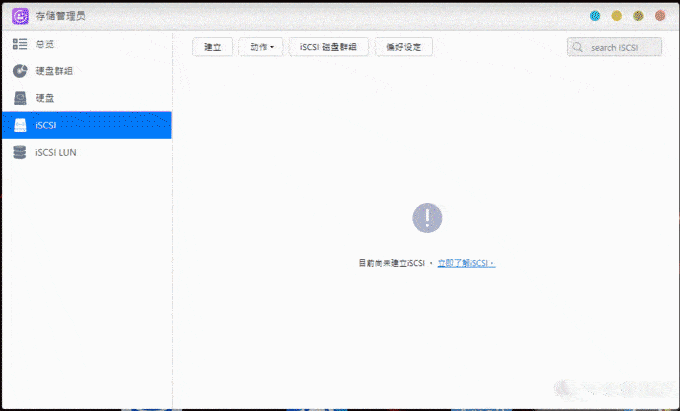Open the 总览 overview list icon

[x=20, y=44]
